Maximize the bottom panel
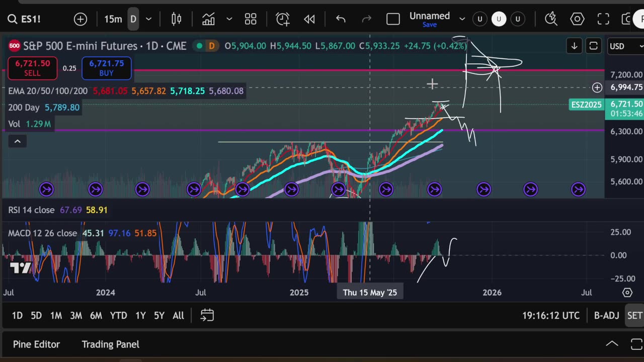The height and width of the screenshot is (362, 644). [636, 344]
